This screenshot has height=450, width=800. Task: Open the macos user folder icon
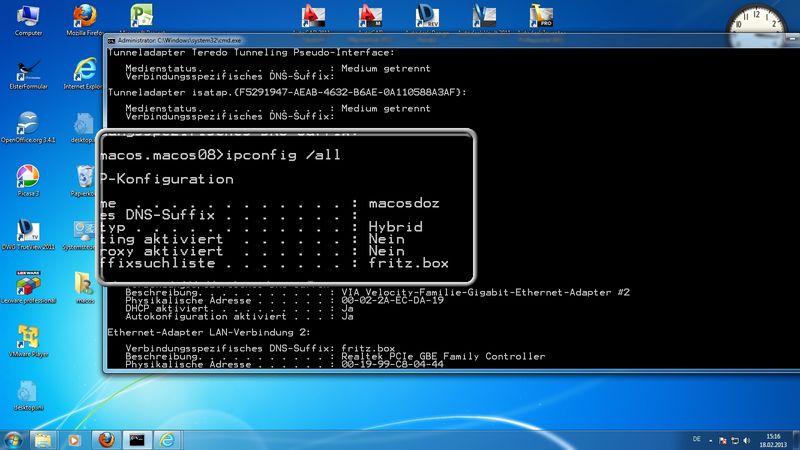tap(85, 284)
